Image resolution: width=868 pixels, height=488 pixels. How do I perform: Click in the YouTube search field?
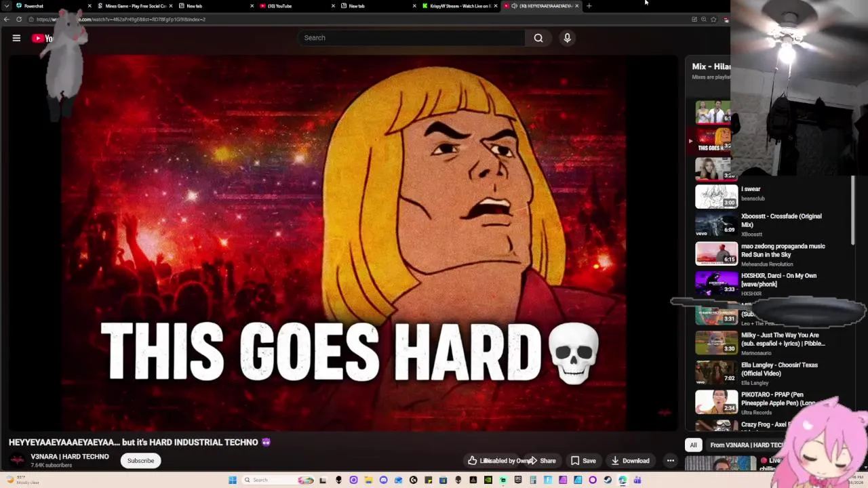point(412,38)
